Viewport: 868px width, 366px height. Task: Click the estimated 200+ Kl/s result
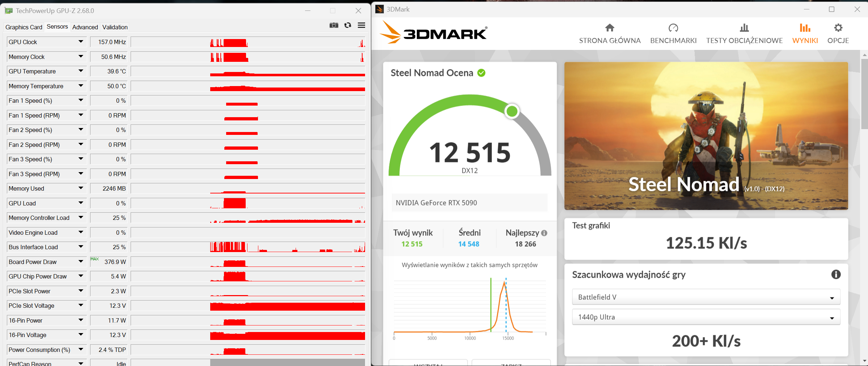click(706, 341)
